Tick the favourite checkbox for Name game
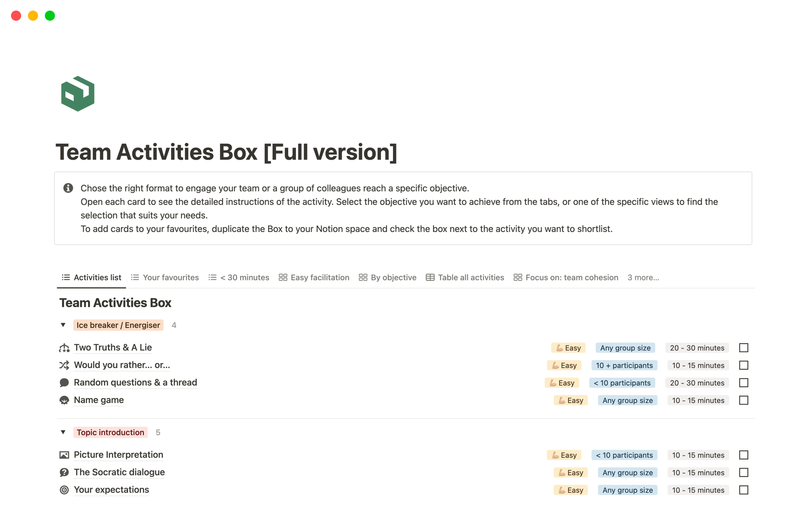812x508 pixels. (x=743, y=400)
